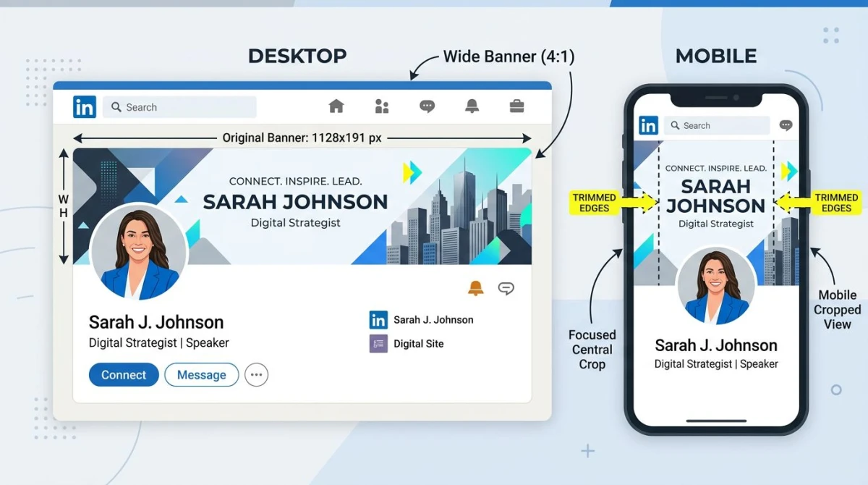Screen dimensions: 868x485
Task: Click the mobile Search field
Action: [x=717, y=125]
